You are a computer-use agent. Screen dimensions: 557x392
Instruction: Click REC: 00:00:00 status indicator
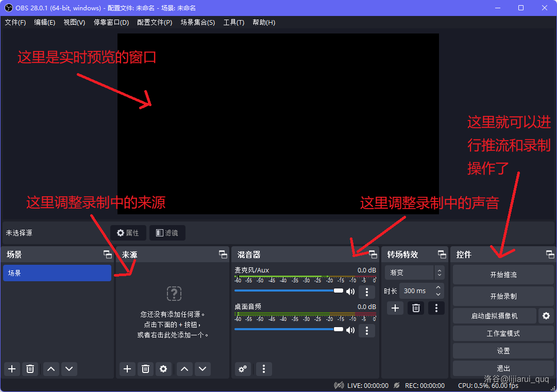tap(425, 386)
